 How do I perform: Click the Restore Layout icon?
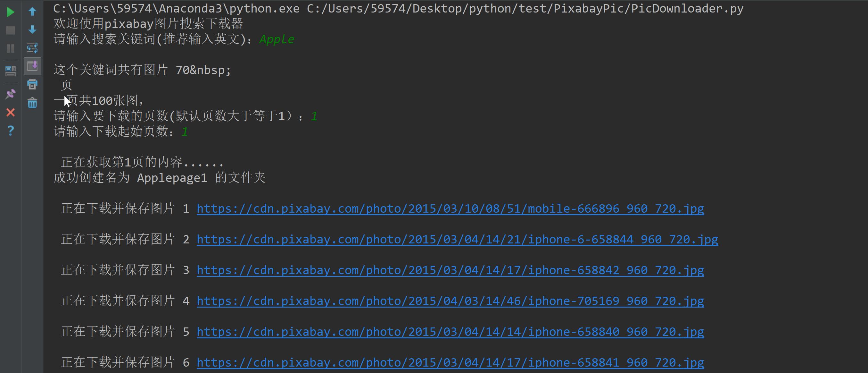11,71
